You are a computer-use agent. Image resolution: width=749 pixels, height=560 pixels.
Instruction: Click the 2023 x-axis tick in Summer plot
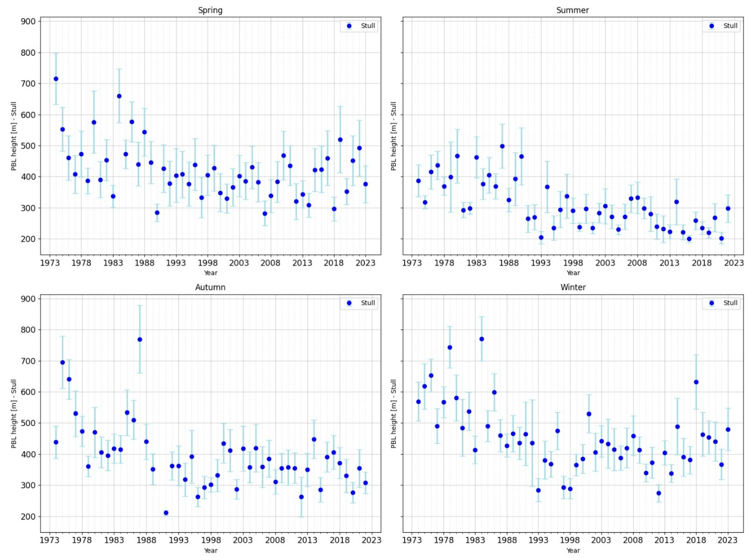click(734, 263)
